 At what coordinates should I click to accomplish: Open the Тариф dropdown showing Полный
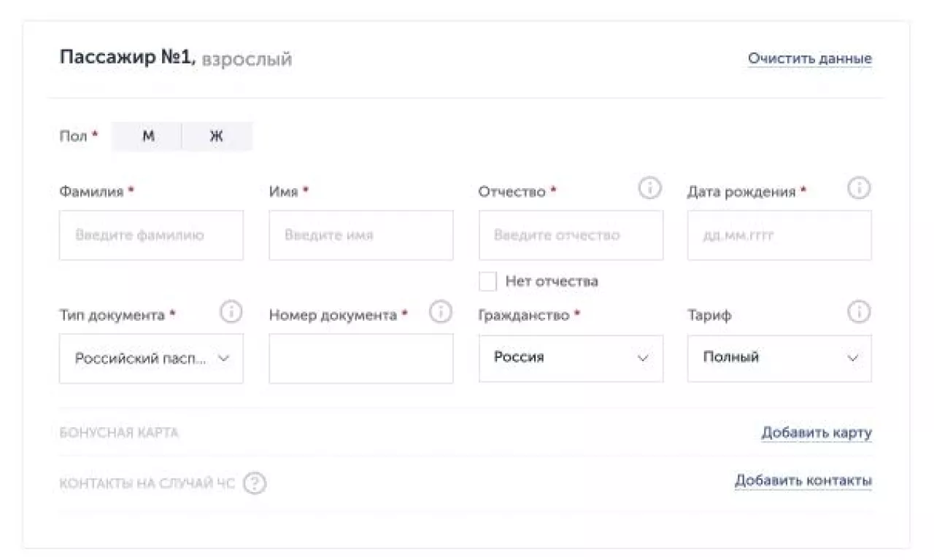pos(779,358)
